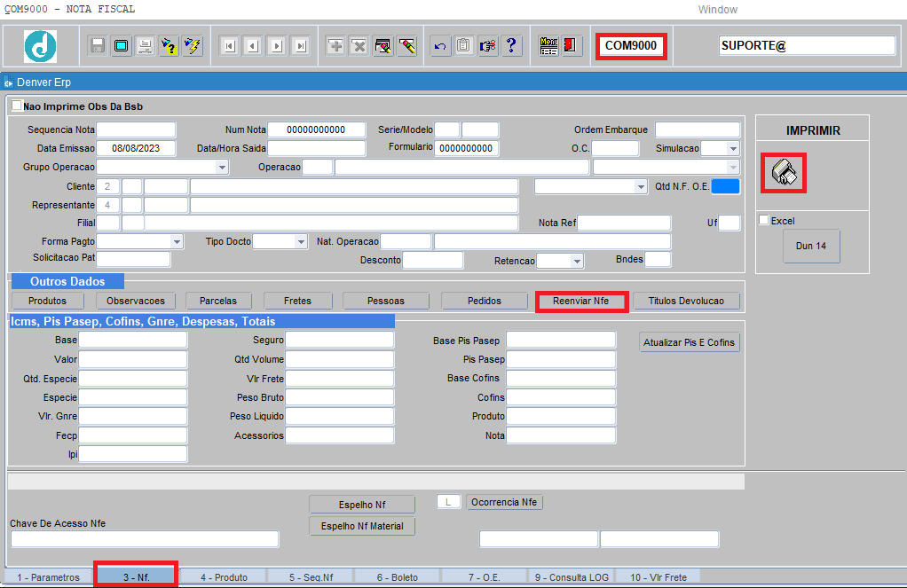
Task: Open the Forma Pagto dropdown
Action: [x=177, y=242]
